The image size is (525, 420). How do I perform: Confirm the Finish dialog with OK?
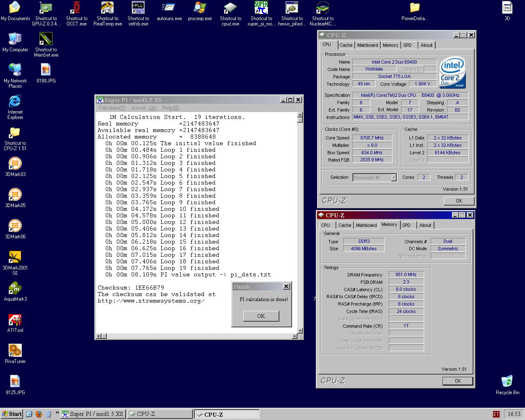click(261, 316)
